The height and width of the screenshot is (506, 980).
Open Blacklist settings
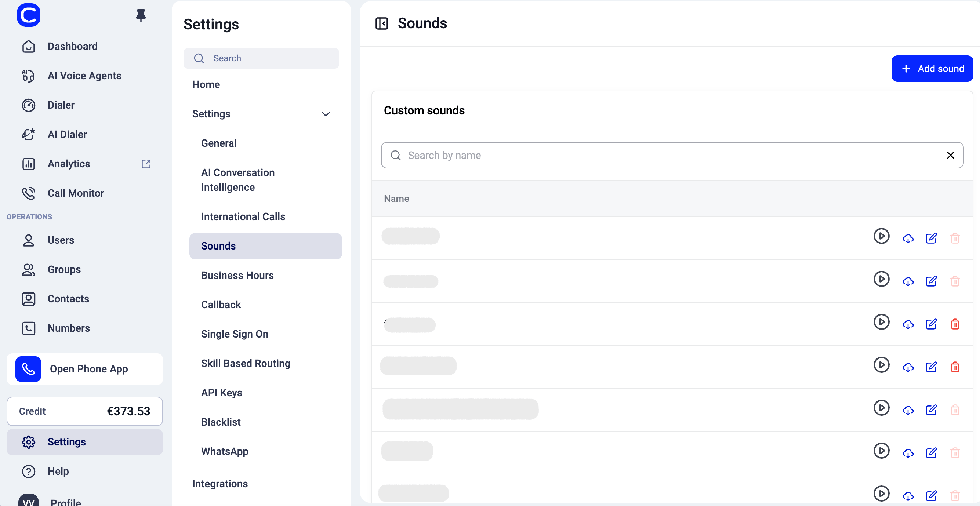click(x=221, y=422)
